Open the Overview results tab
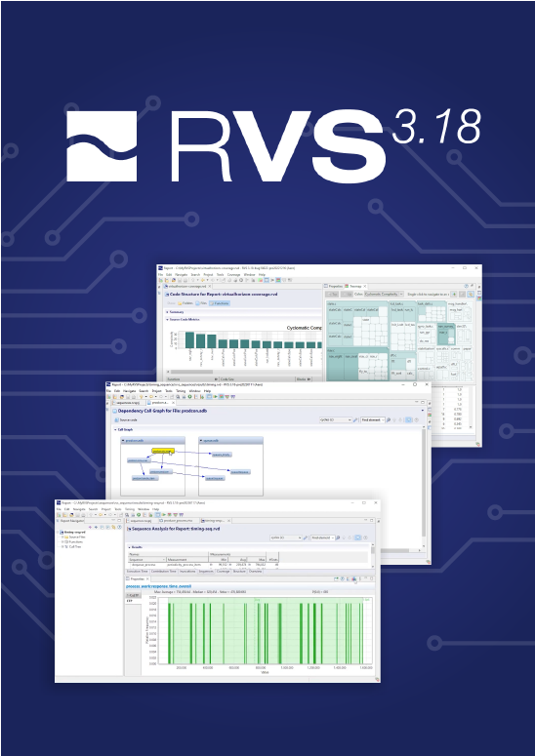The height and width of the screenshot is (756, 535). [255, 571]
